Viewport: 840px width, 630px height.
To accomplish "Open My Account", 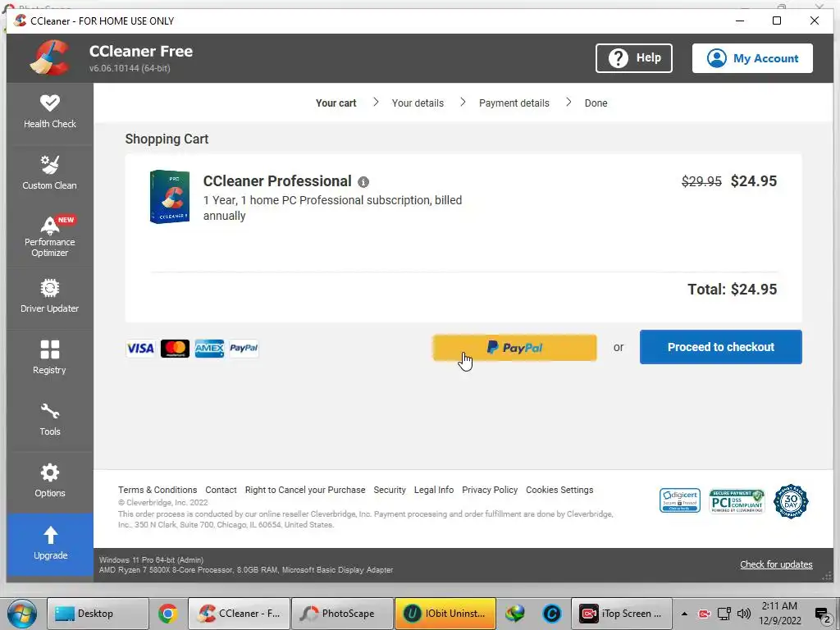I will (x=752, y=58).
